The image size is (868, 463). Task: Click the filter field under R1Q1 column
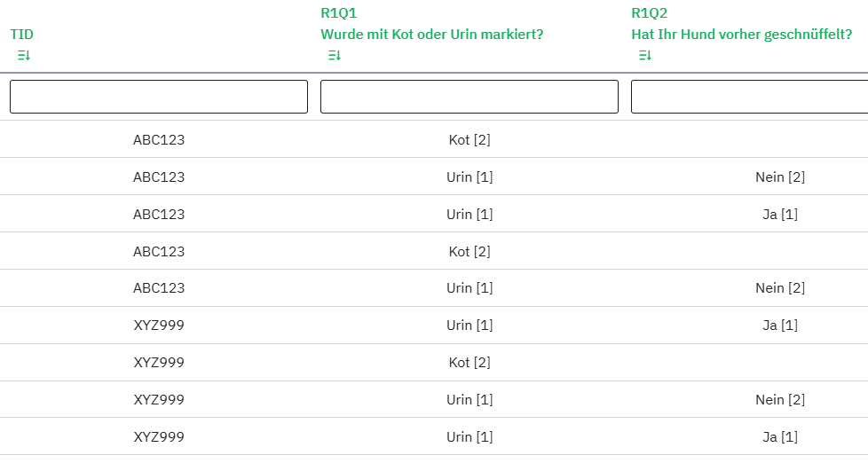point(469,97)
